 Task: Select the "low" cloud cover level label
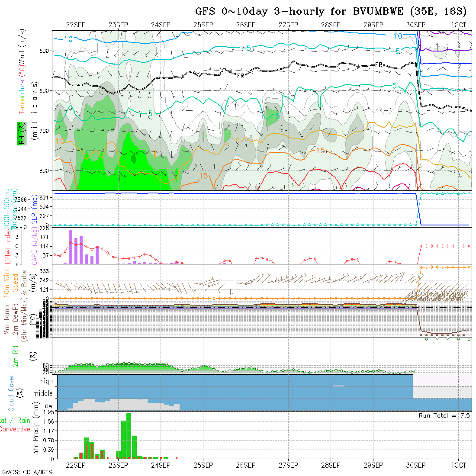48,406
